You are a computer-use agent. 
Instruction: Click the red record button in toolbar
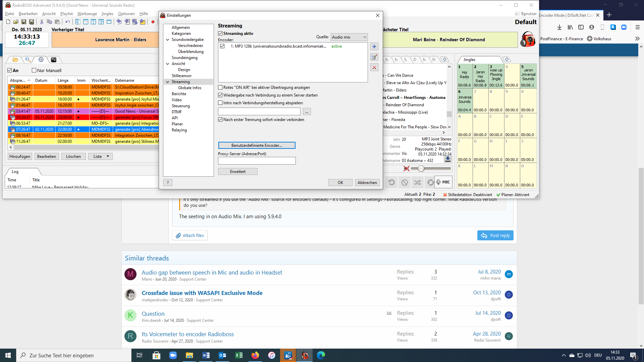coord(153,22)
